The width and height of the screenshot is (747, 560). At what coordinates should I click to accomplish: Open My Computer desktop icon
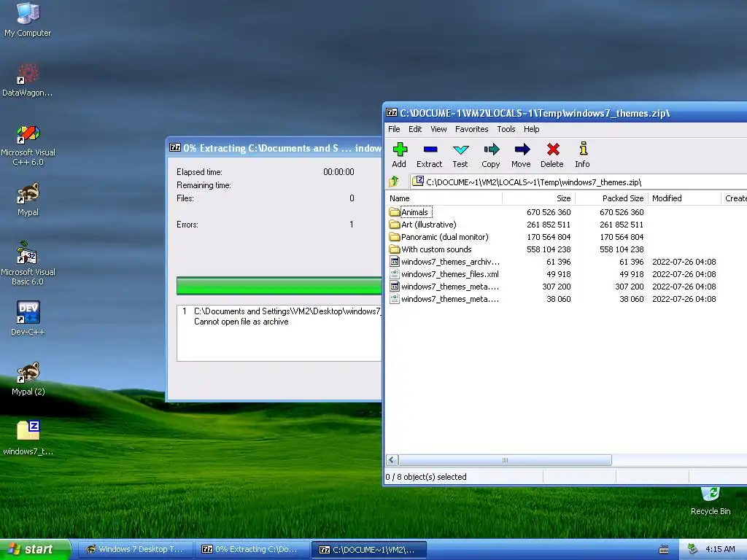click(x=28, y=20)
